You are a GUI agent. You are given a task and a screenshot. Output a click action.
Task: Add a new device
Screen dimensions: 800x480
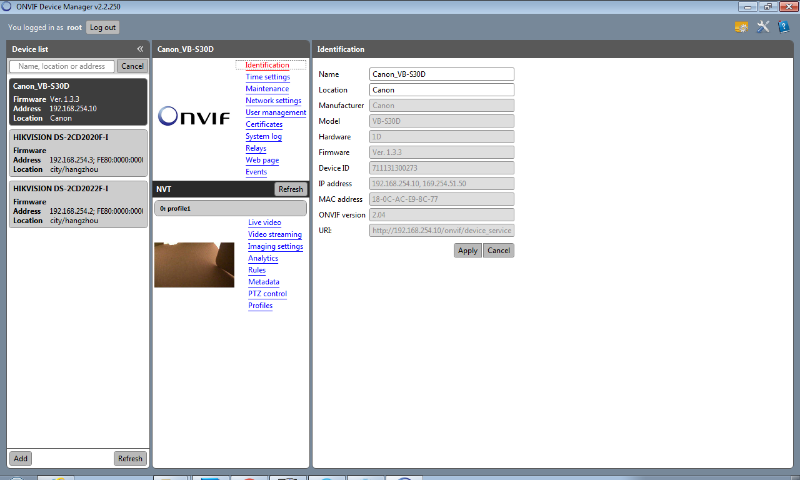20,458
